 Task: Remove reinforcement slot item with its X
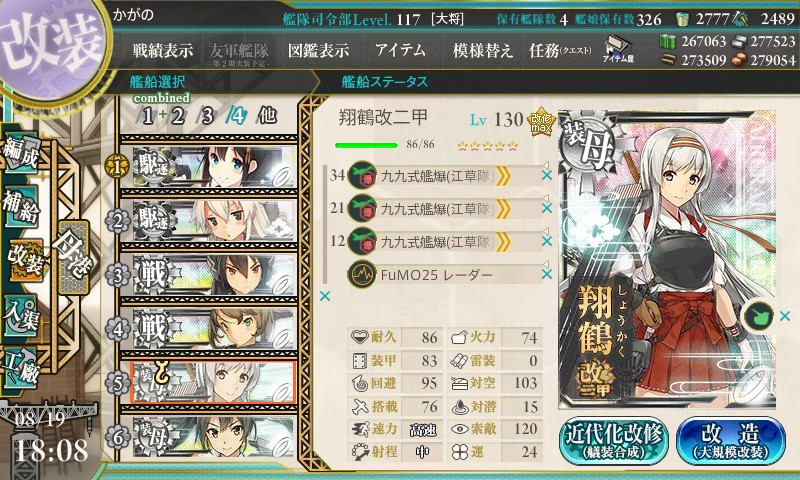click(785, 316)
